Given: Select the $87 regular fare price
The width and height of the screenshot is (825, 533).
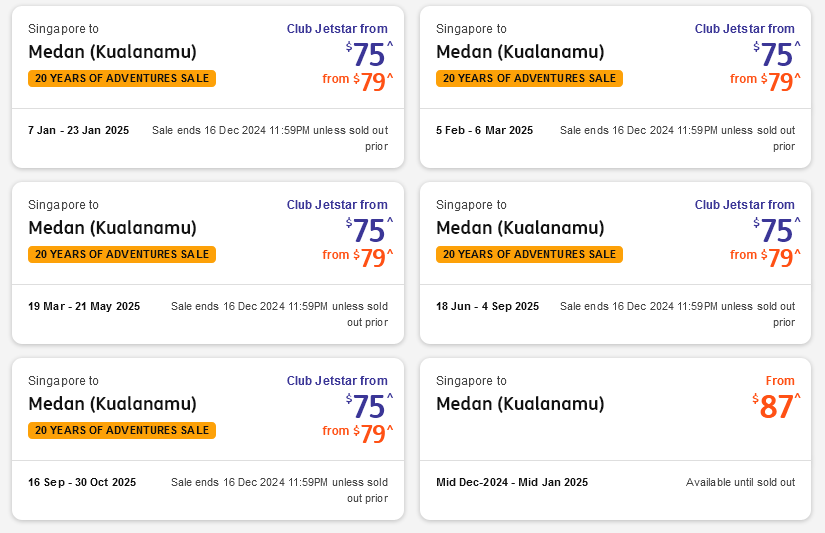Looking at the screenshot, I should point(777,407).
